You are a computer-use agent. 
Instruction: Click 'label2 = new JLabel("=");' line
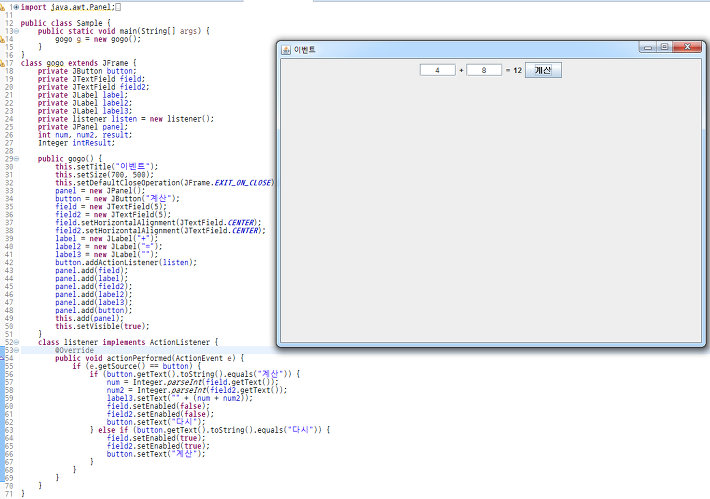click(109, 247)
